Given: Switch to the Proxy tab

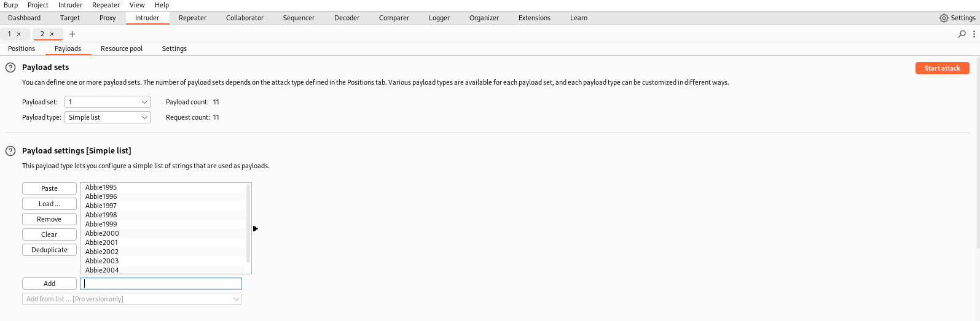Looking at the screenshot, I should click(108, 18).
